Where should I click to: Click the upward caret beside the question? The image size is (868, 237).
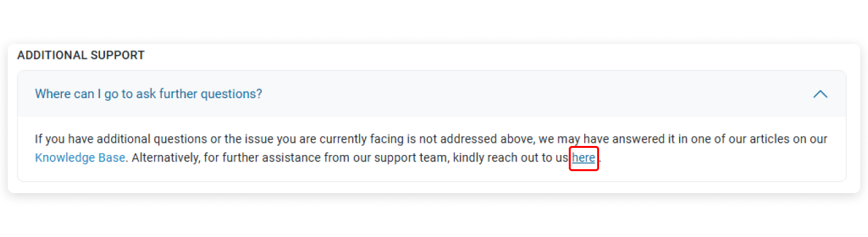[820, 94]
